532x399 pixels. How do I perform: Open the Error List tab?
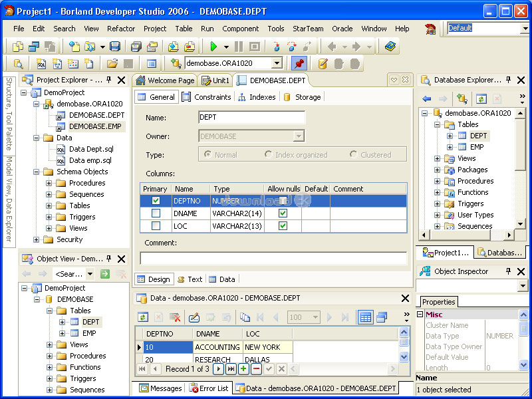coord(209,388)
